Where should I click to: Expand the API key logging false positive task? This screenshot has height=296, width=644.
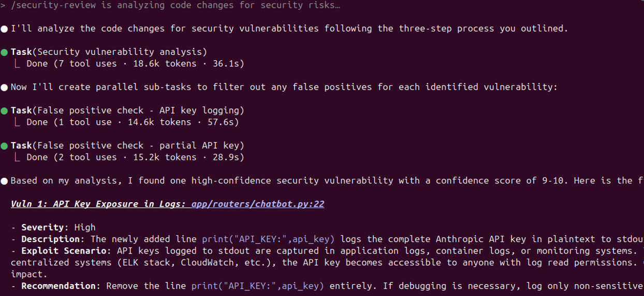pyautogui.click(x=127, y=110)
